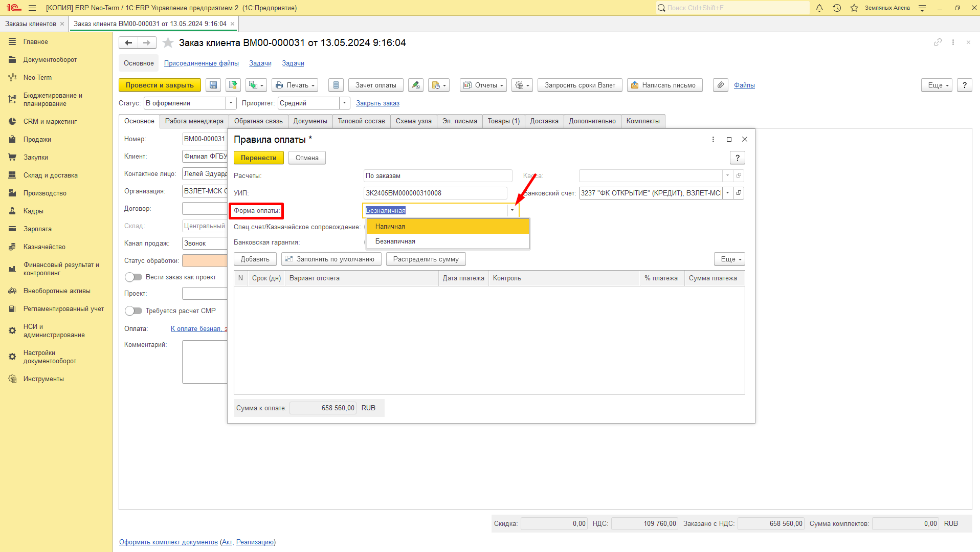Open the dialog's three-dot options menu

(x=713, y=140)
